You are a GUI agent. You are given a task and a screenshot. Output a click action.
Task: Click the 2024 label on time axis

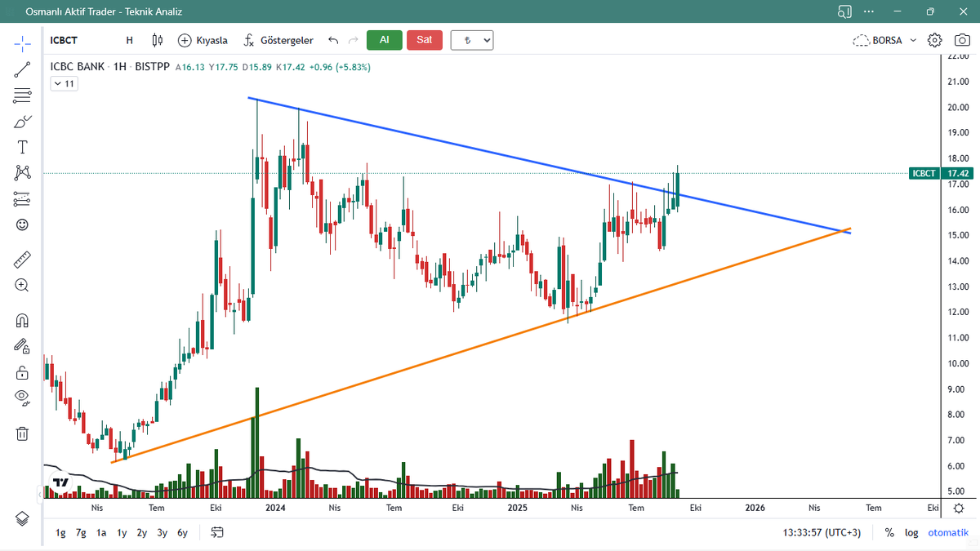click(x=275, y=507)
